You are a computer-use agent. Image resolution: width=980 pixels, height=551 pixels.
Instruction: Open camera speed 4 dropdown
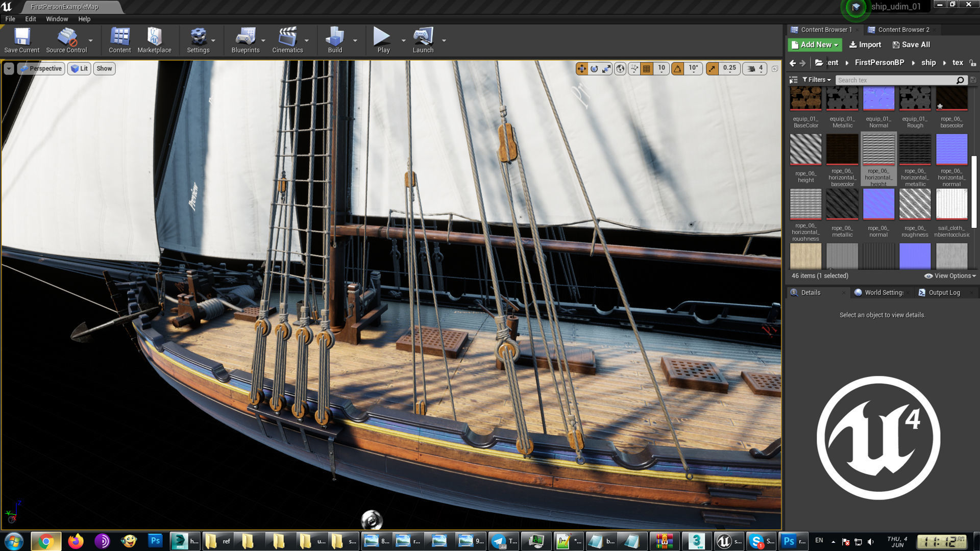point(755,68)
